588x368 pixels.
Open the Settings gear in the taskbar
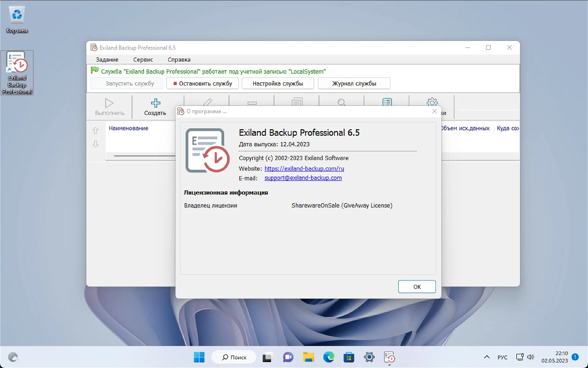click(x=369, y=357)
